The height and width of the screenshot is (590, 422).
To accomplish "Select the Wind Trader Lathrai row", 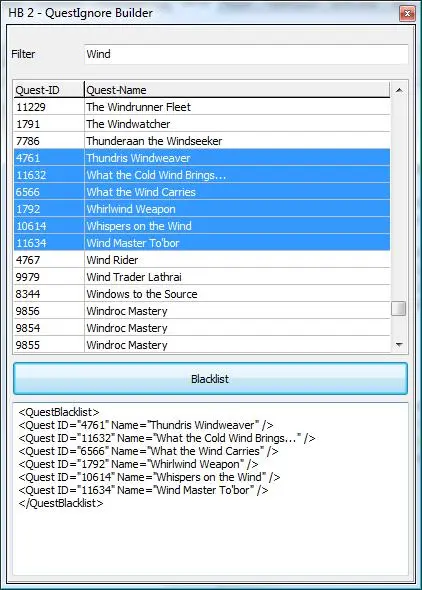I will click(x=202, y=277).
